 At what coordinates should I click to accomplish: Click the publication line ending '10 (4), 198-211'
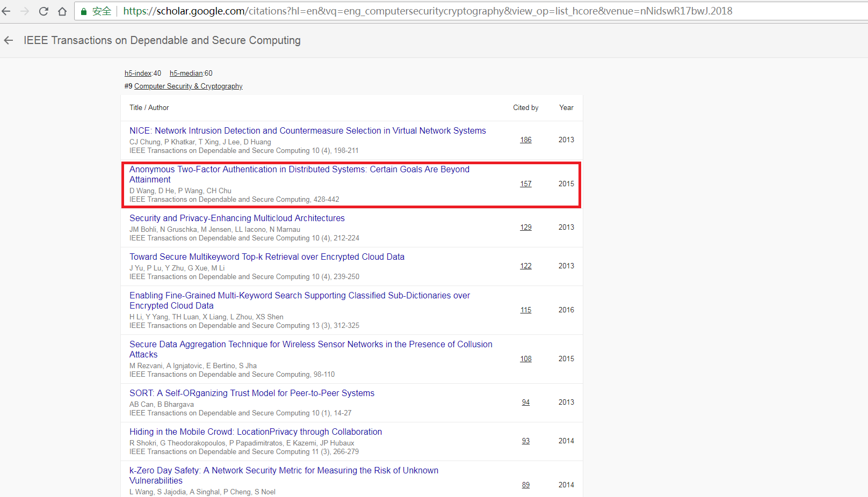point(244,151)
